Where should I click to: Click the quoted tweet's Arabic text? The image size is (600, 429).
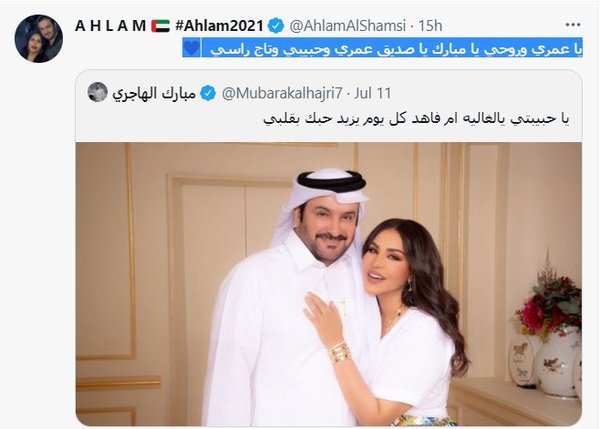pos(416,118)
